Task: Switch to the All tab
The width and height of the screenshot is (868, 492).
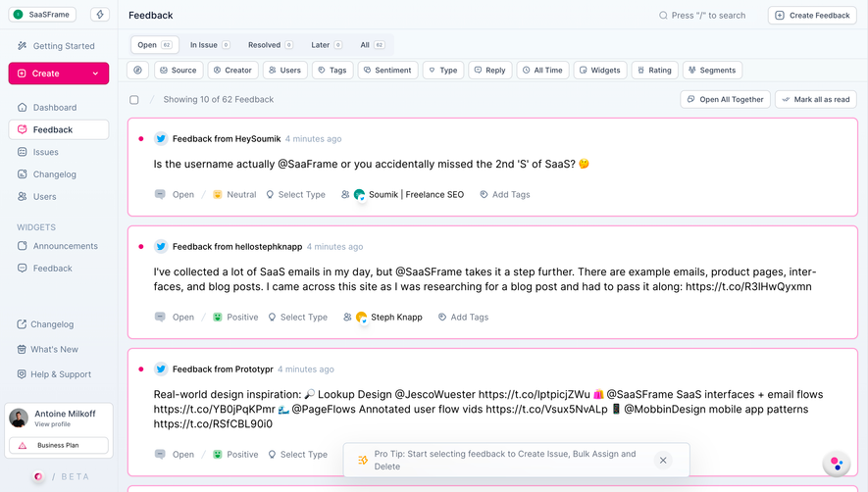Action: coord(373,45)
